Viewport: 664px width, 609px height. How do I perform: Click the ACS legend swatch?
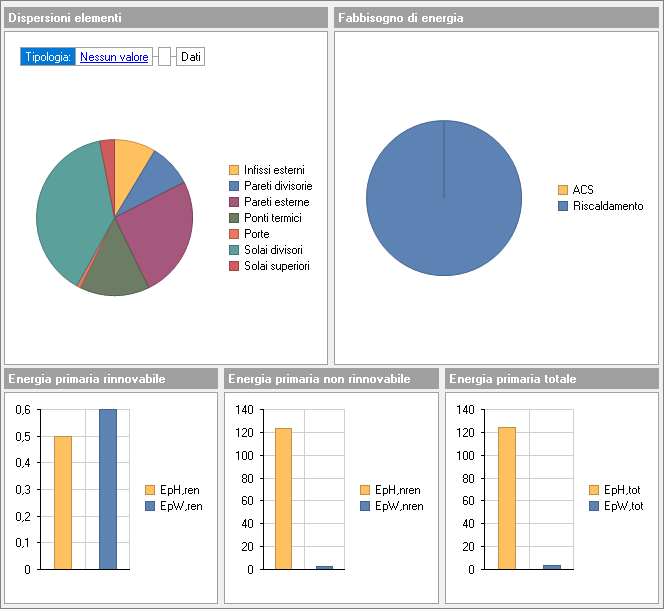coord(563,190)
